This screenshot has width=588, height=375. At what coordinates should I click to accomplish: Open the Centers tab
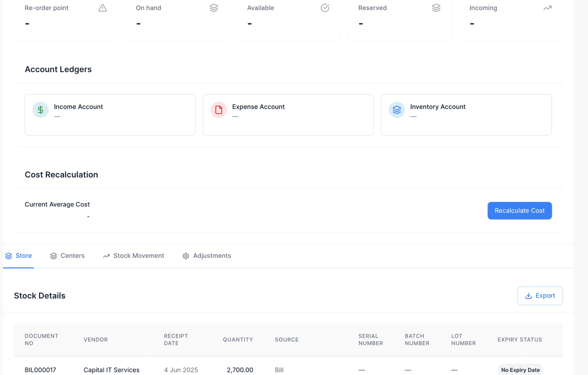(67, 256)
